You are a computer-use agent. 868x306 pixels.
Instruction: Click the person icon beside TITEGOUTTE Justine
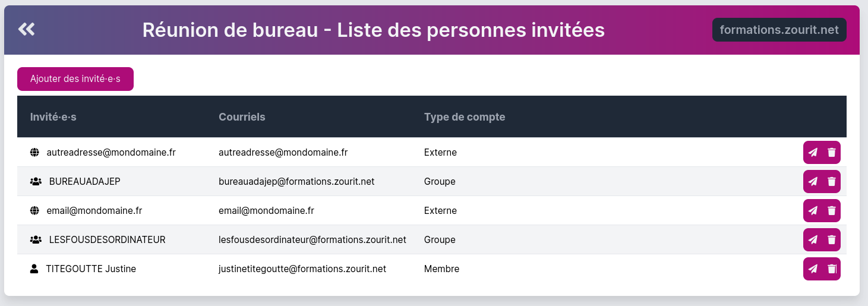click(34, 269)
